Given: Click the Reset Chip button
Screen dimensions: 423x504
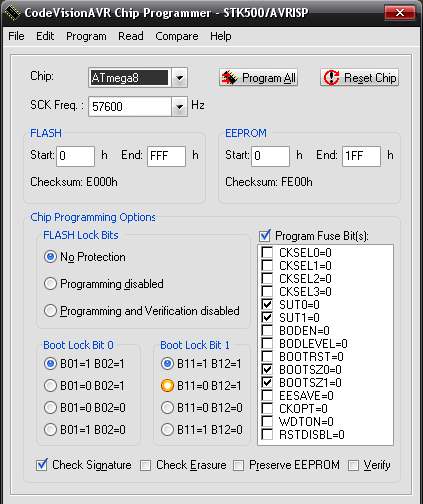Looking at the screenshot, I should tap(360, 78).
